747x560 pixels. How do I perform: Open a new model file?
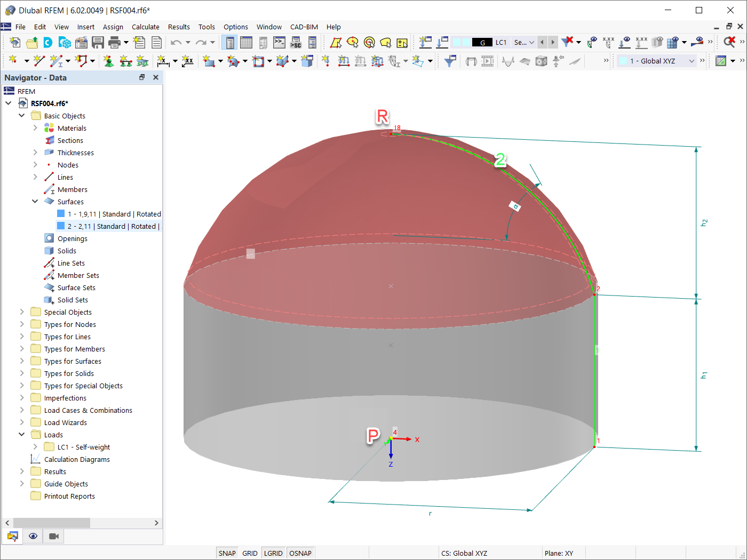coord(14,42)
